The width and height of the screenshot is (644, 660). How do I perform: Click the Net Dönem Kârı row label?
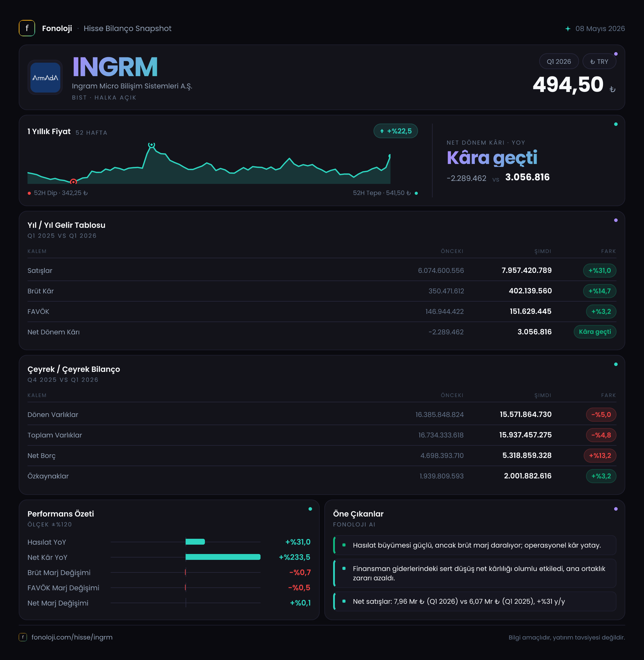(54, 332)
